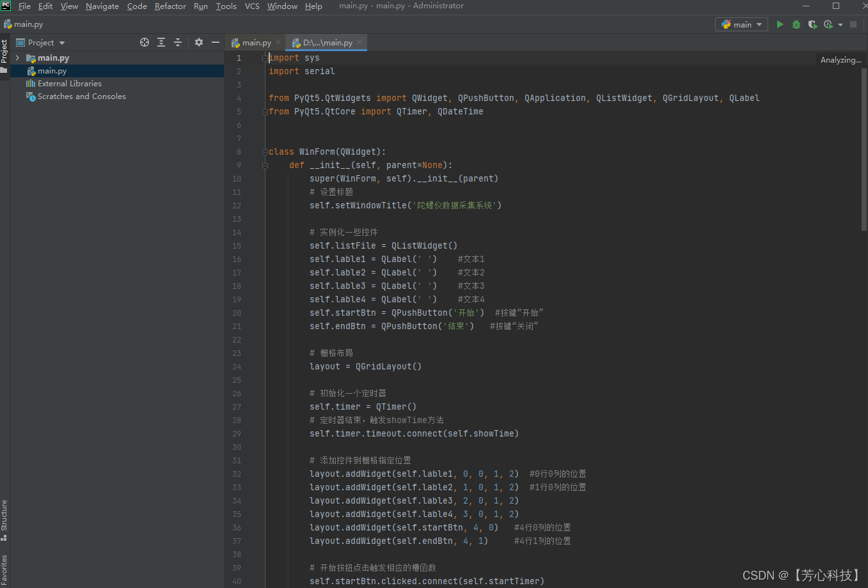
Task: Fold the WinForm class at line 8
Action: pos(264,151)
